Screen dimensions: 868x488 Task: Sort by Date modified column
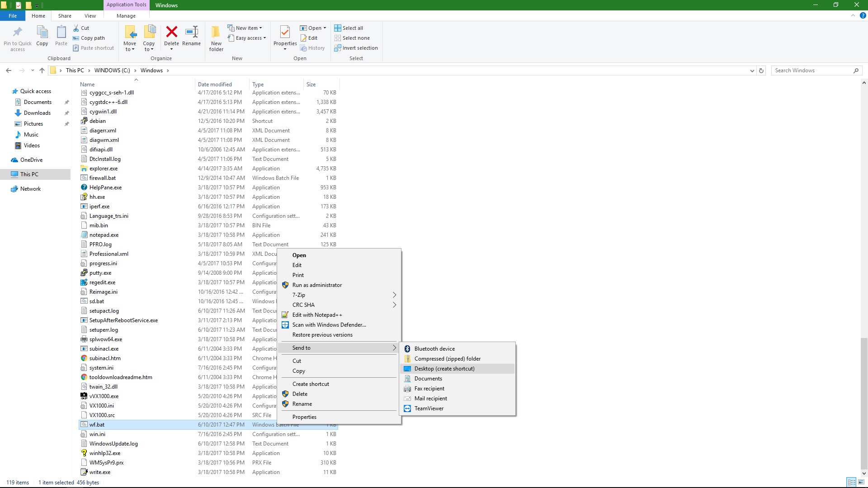click(222, 84)
